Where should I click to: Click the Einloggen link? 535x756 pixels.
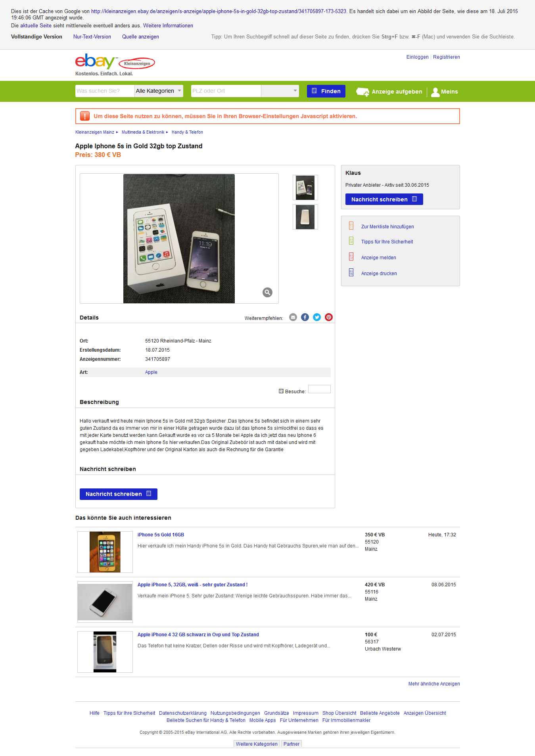point(417,57)
